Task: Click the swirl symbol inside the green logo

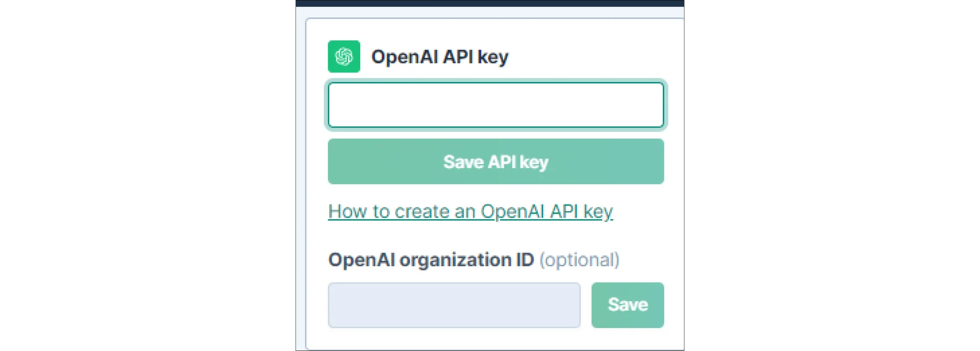Action: click(x=344, y=56)
